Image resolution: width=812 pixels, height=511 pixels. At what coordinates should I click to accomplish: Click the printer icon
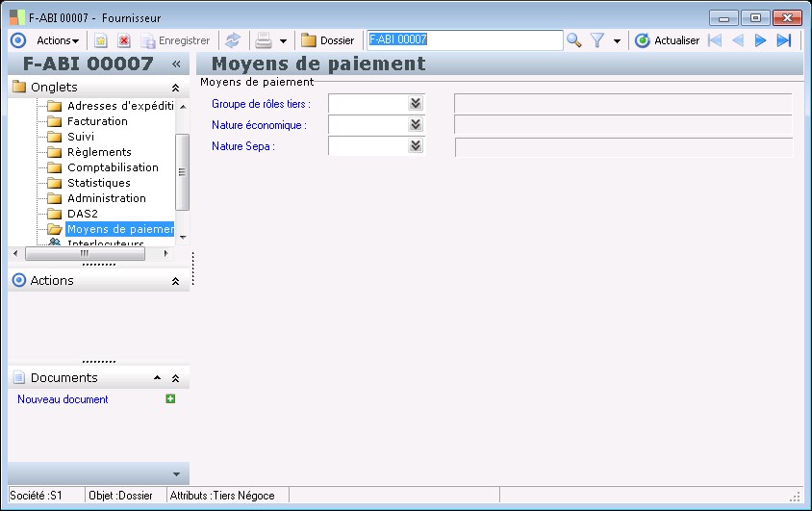[x=264, y=40]
